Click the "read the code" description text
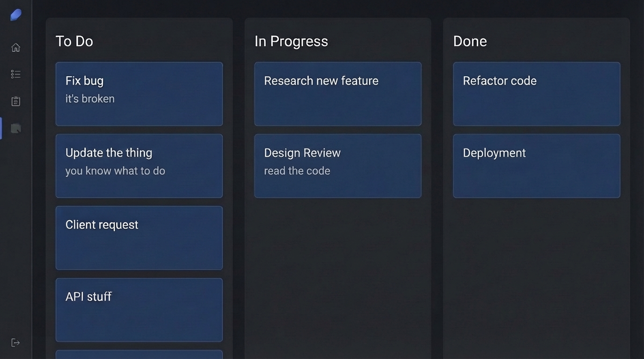The image size is (644, 359). (x=297, y=171)
